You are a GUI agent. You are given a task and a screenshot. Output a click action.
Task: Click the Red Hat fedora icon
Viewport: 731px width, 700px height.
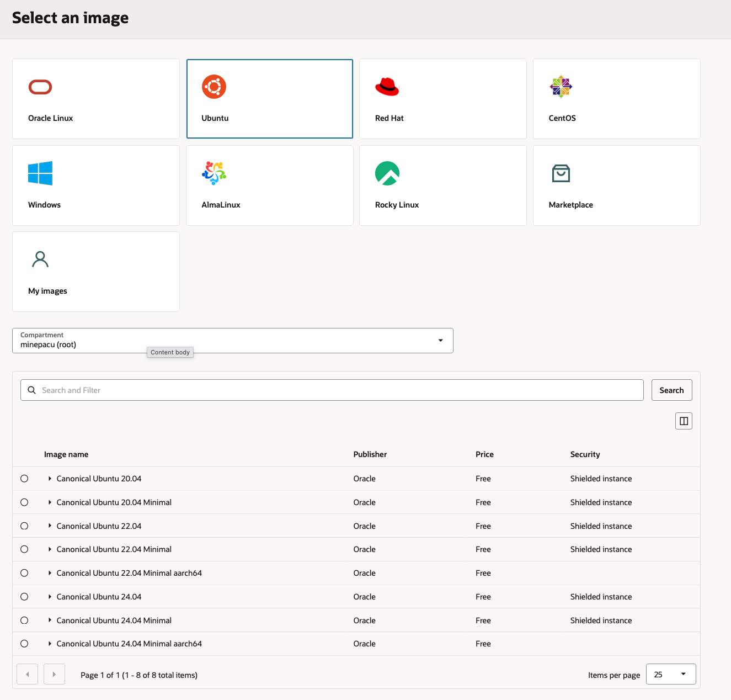(x=387, y=87)
